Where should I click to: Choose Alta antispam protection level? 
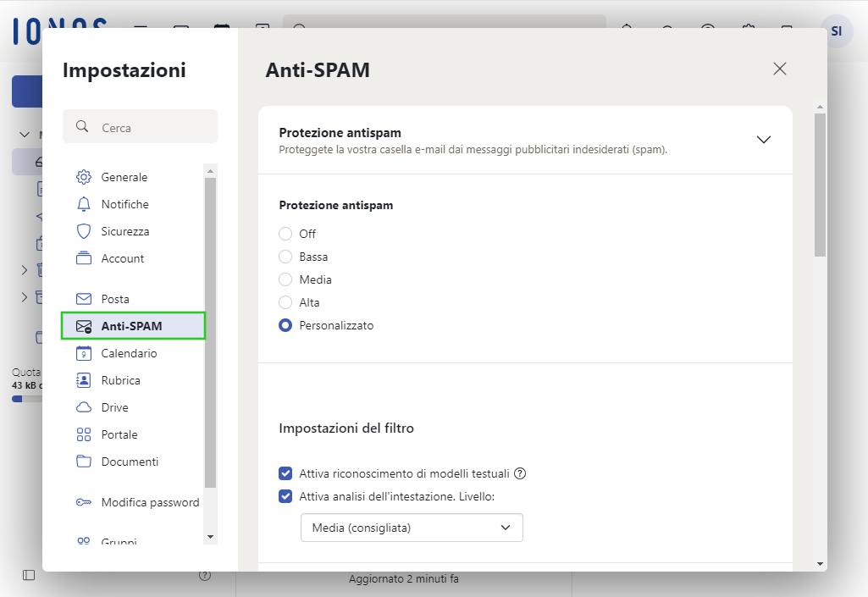pyautogui.click(x=285, y=302)
